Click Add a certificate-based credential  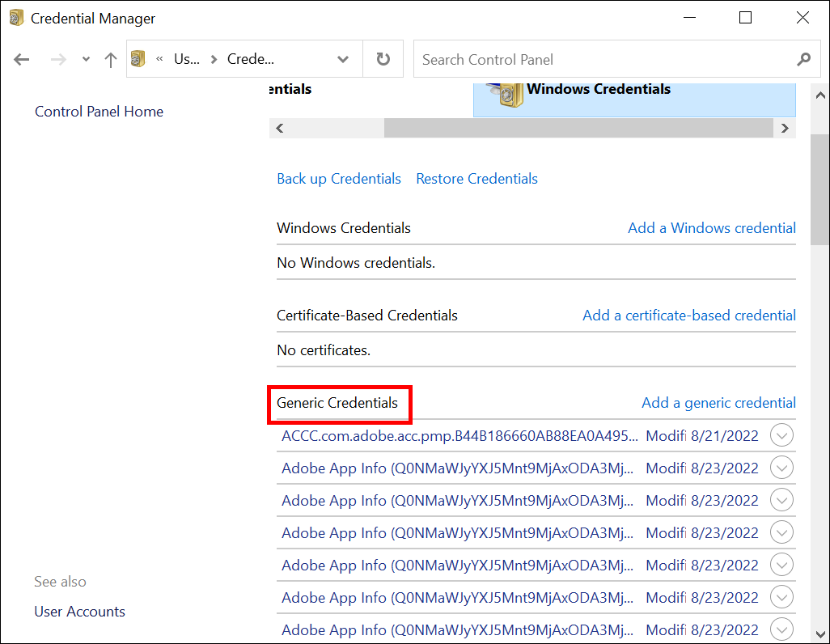(688, 316)
